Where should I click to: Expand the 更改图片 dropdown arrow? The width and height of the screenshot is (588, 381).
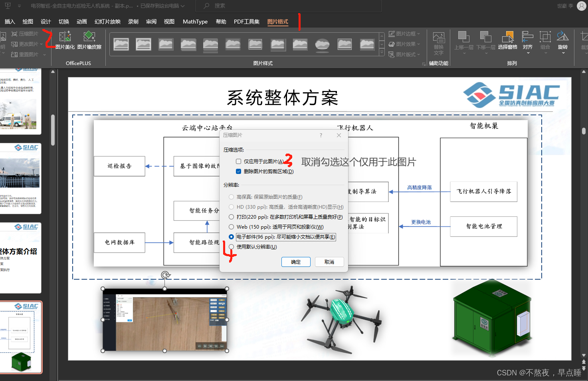coord(41,44)
